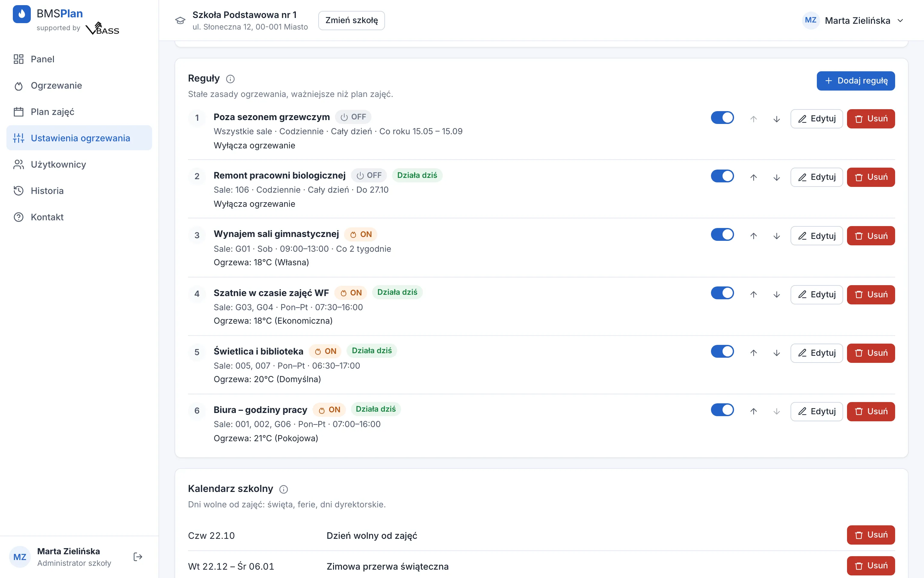Viewport: 924px width, 578px height.
Task: Click the MZ avatar in top bar
Action: [x=811, y=20]
